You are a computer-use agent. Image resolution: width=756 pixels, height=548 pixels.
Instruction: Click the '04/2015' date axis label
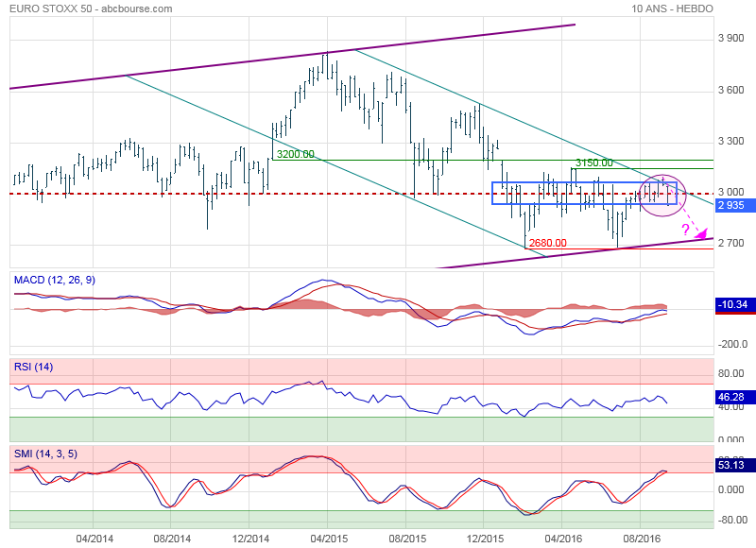pos(329,539)
